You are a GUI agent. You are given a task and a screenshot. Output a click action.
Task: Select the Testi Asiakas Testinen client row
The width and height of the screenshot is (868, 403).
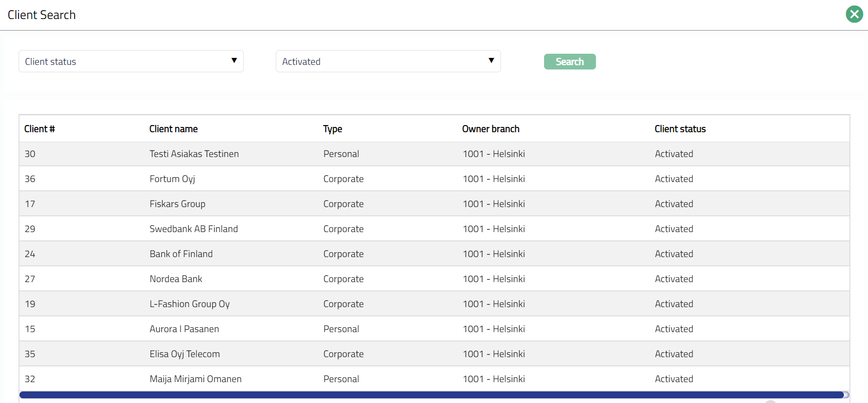click(x=194, y=154)
